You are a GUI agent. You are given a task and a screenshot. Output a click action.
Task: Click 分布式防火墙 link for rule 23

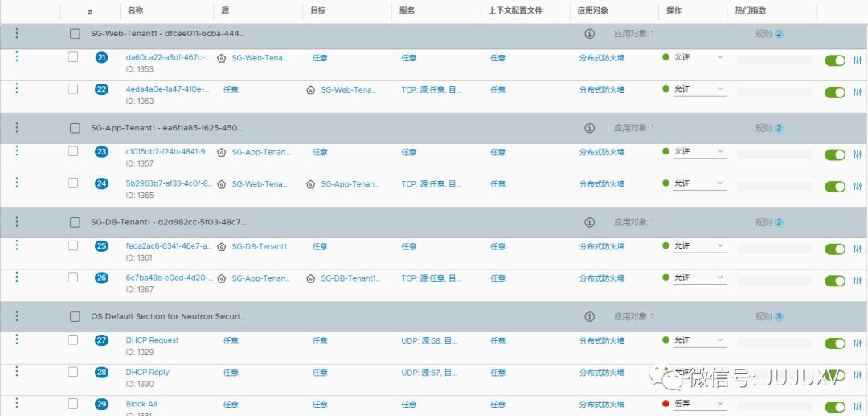[x=602, y=152]
